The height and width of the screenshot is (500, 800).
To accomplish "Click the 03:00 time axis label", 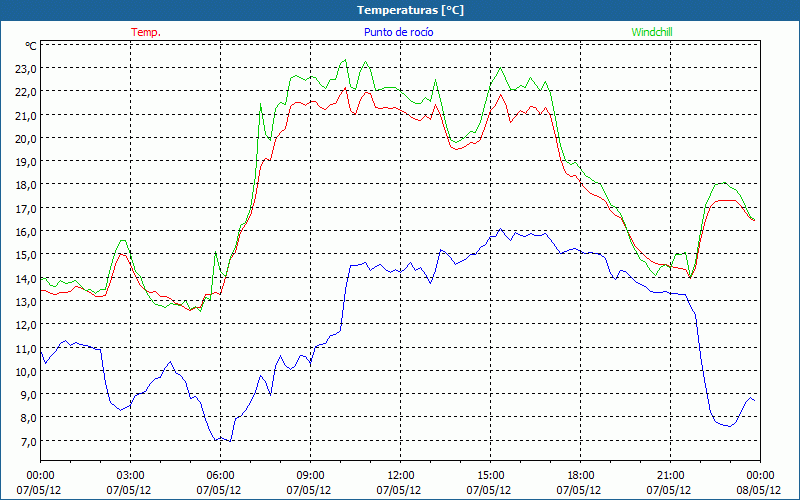I will pos(131,476).
